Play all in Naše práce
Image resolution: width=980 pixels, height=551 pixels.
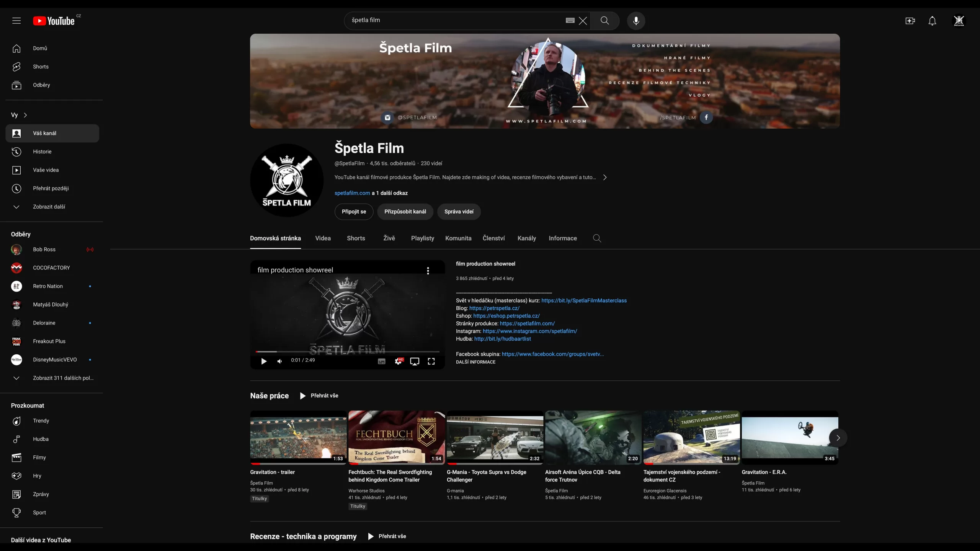coord(319,396)
